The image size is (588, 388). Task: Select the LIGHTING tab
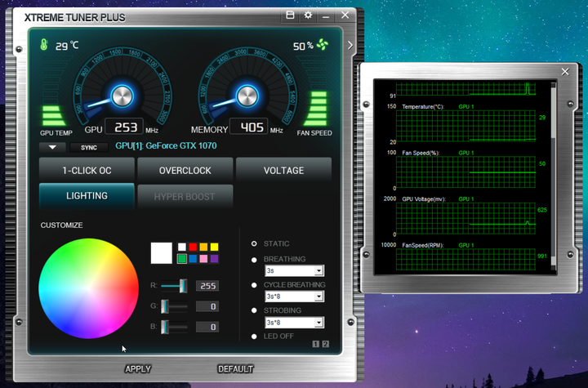click(87, 196)
